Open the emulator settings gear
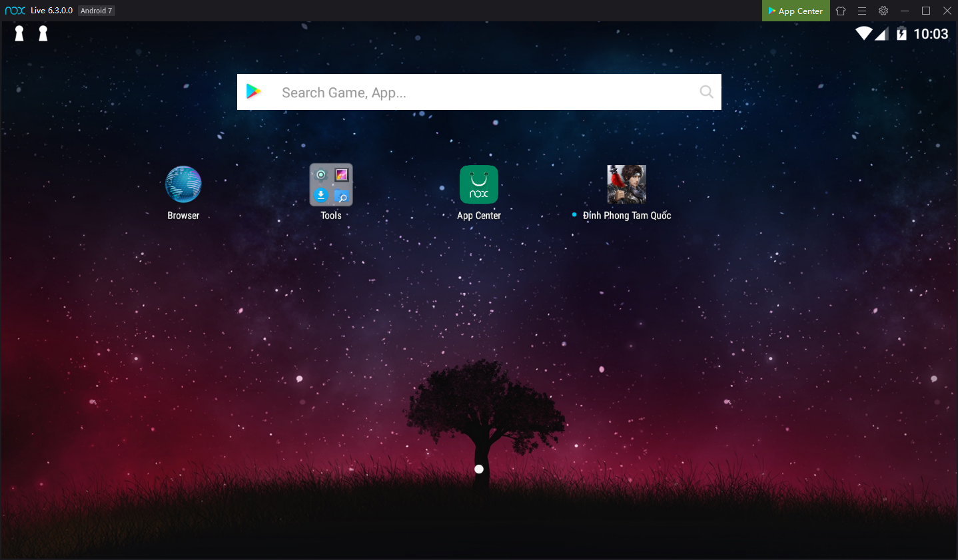The image size is (958, 560). [883, 11]
